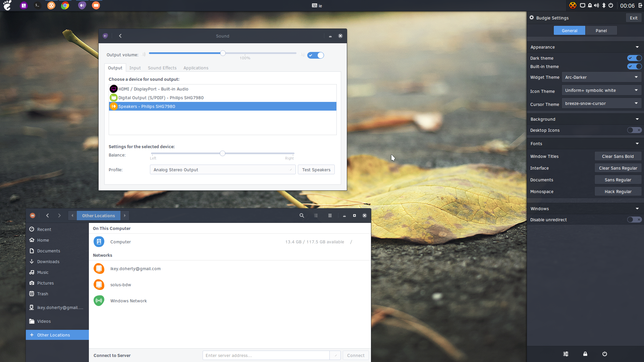Collapse the Background section
Viewport: 644px width, 362px height.
pyautogui.click(x=637, y=119)
